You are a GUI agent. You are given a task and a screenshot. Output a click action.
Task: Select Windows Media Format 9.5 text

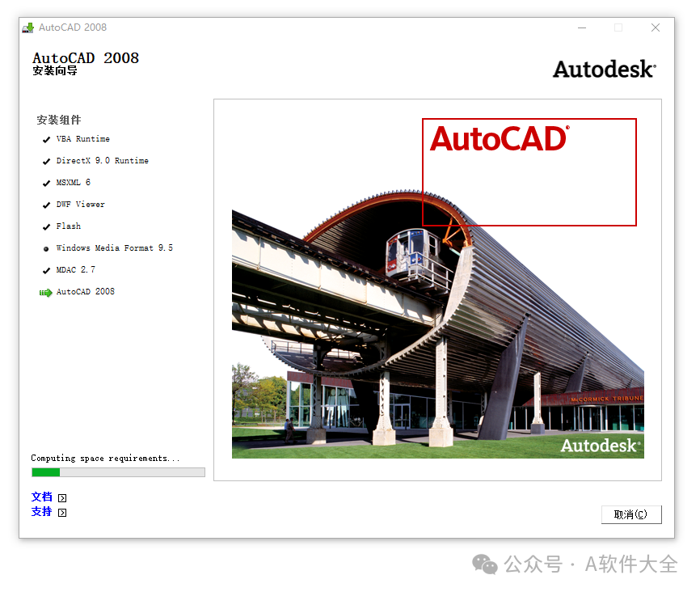tap(114, 248)
